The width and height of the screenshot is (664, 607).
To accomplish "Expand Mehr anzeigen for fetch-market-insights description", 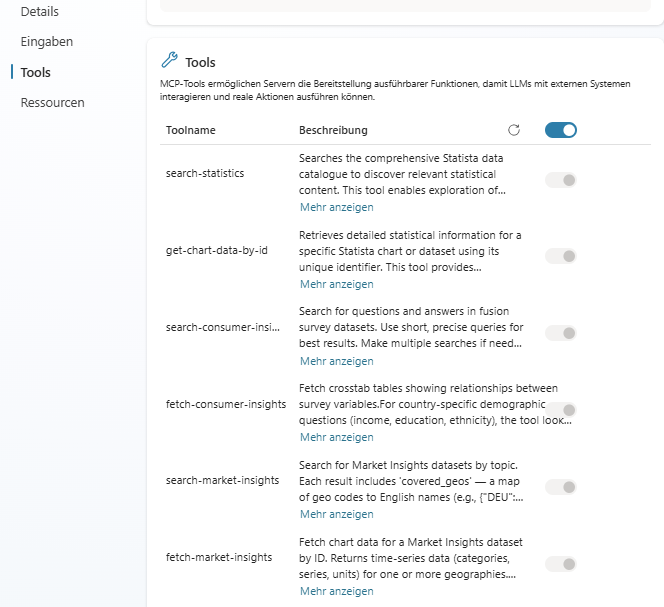I will 337,591.
